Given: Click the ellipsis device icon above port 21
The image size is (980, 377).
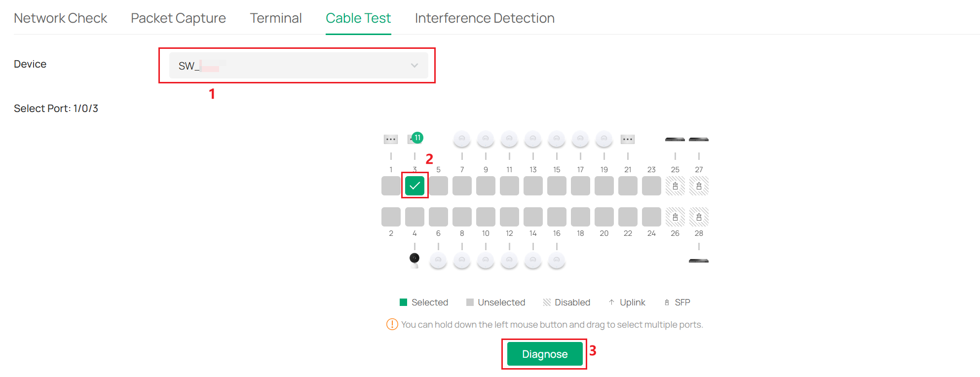Looking at the screenshot, I should (628, 139).
